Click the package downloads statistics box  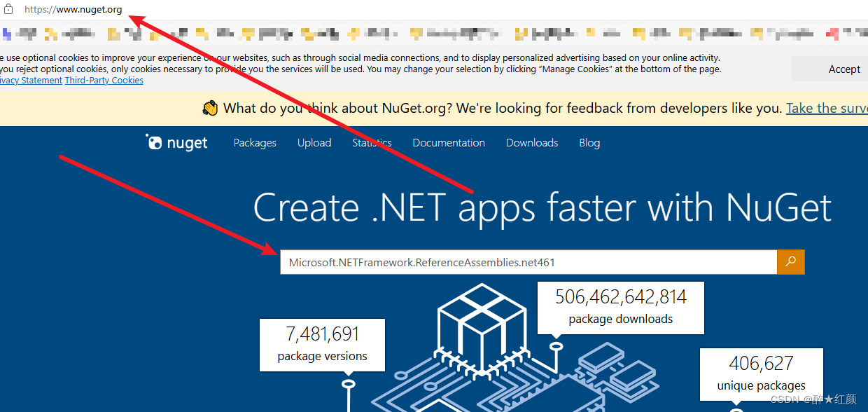[x=620, y=308]
